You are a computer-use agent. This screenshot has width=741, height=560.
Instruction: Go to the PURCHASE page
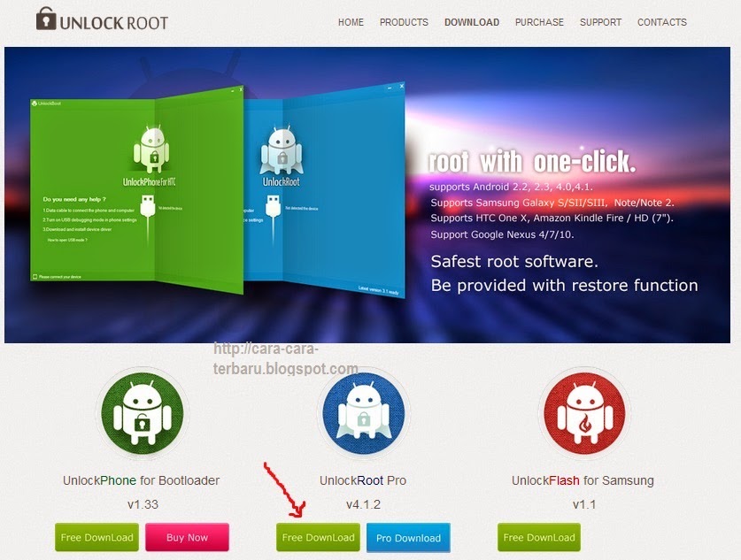point(539,22)
